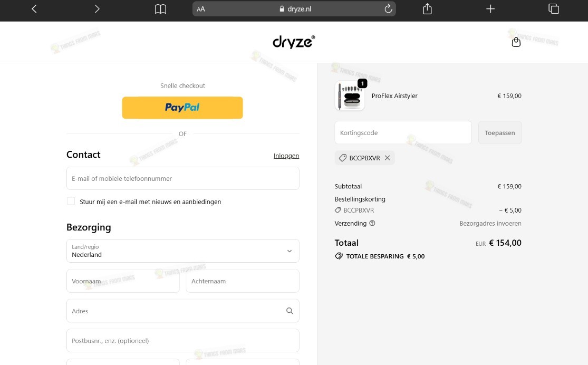The image size is (588, 365).
Task: Click the Kortingscode input field
Action: pyautogui.click(x=403, y=132)
